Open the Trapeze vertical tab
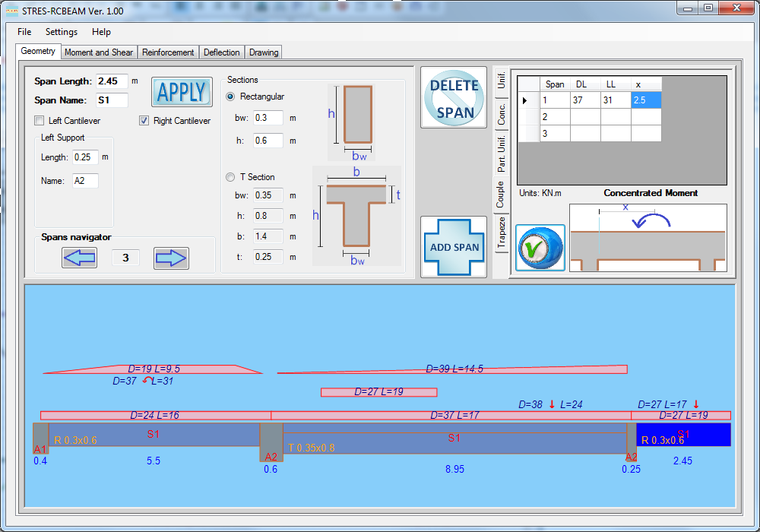Screen dimensions: 760x532 point(501,233)
